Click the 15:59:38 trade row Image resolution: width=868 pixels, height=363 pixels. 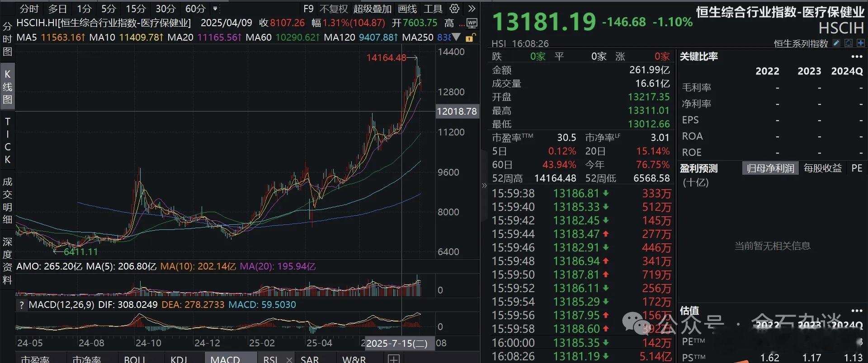coord(582,194)
